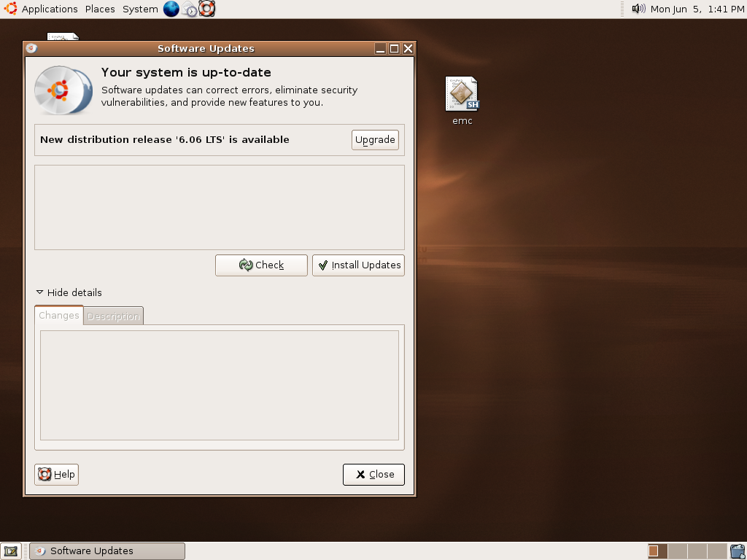This screenshot has width=747, height=560.
Task: Open the lifebuoy Help launcher in panel
Action: [x=207, y=9]
